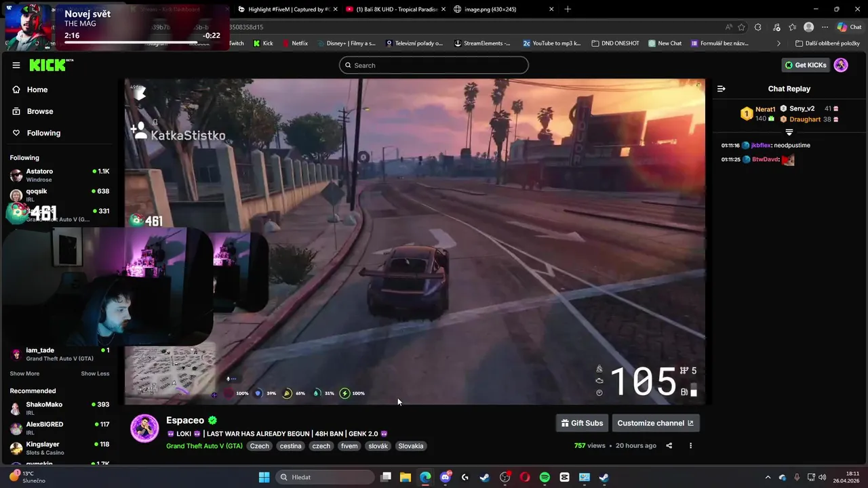This screenshot has width=868, height=488.
Task: Open AlexBIGRED in Recommended list
Action: tap(60, 428)
